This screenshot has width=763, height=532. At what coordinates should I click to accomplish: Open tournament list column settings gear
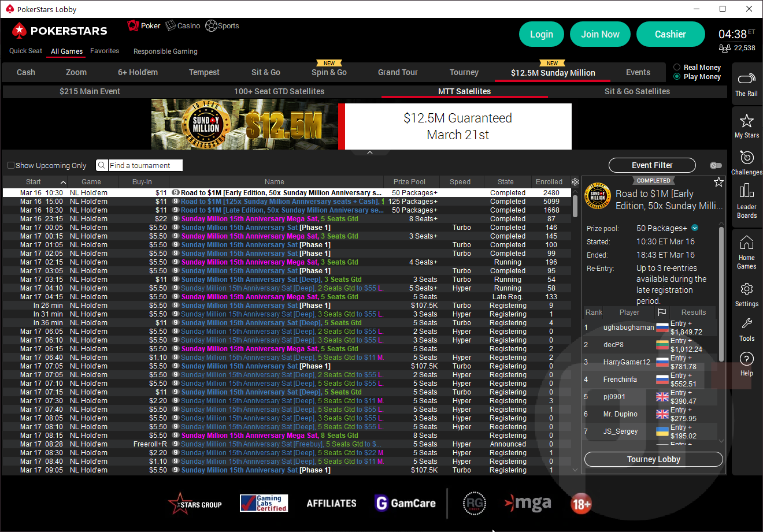point(575,182)
